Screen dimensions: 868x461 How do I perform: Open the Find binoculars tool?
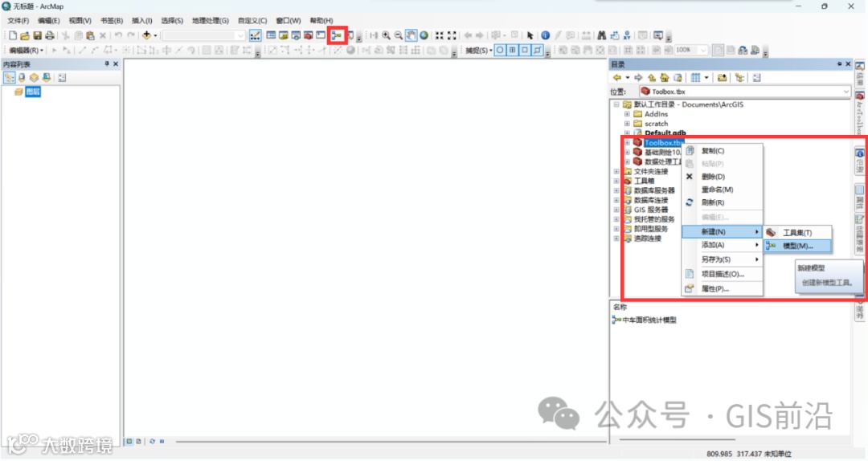click(x=602, y=35)
